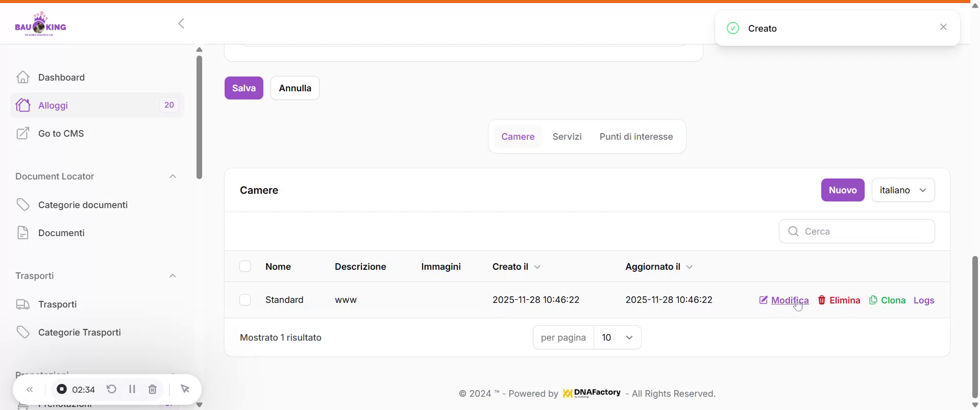980x410 pixels.
Task: Click the Trasporti truck icon
Action: point(22,304)
